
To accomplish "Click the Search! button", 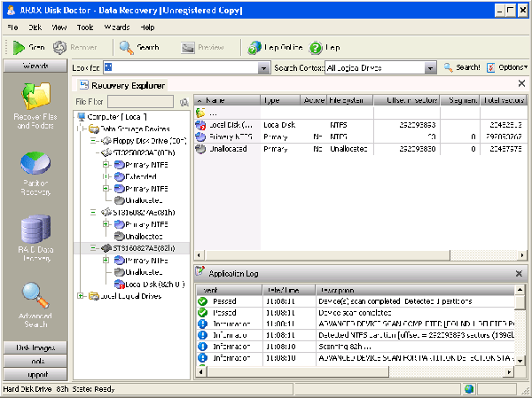I will point(462,67).
